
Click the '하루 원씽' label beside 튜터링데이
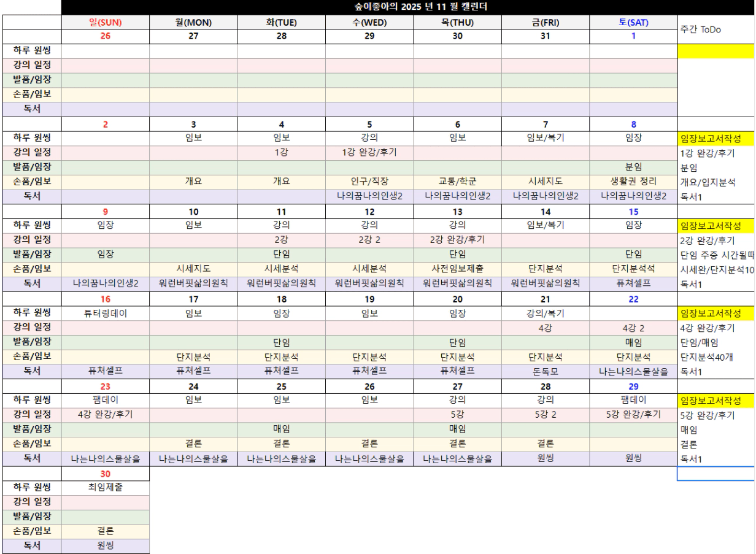pyautogui.click(x=32, y=314)
